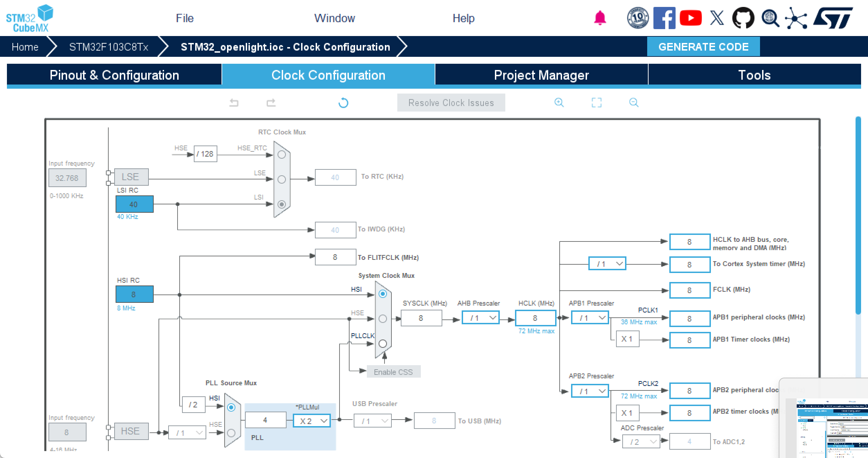Click STM32_openlight.ioc breadcrumb
Screen dimensions: 868x458
286,47
